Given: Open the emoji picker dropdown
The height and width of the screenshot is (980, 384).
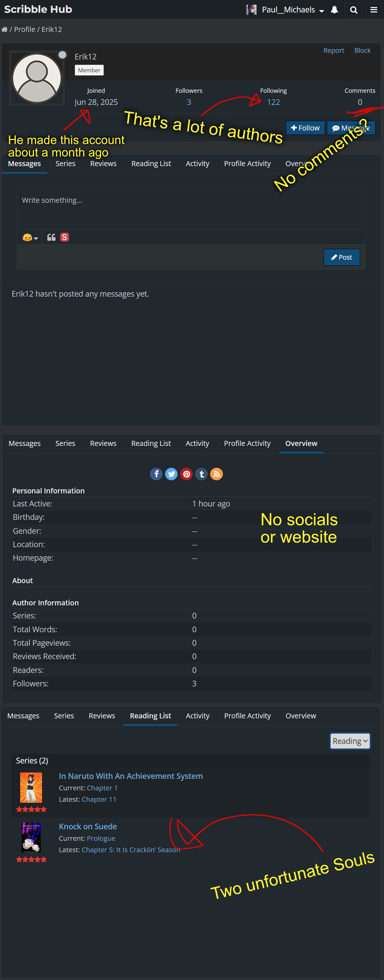Looking at the screenshot, I should (30, 237).
